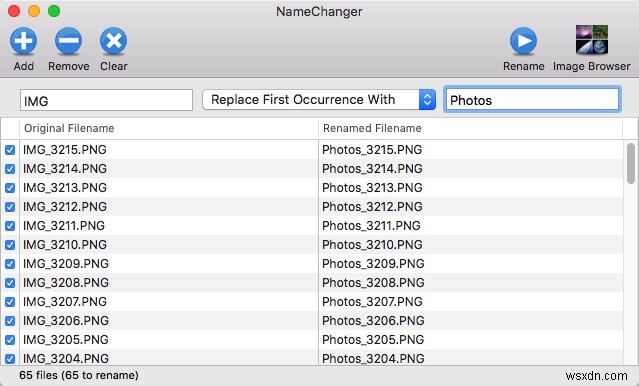Image resolution: width=639 pixels, height=386 pixels.
Task: Uncheck the IMG_3214.PNG checkbox
Action: click(x=10, y=169)
